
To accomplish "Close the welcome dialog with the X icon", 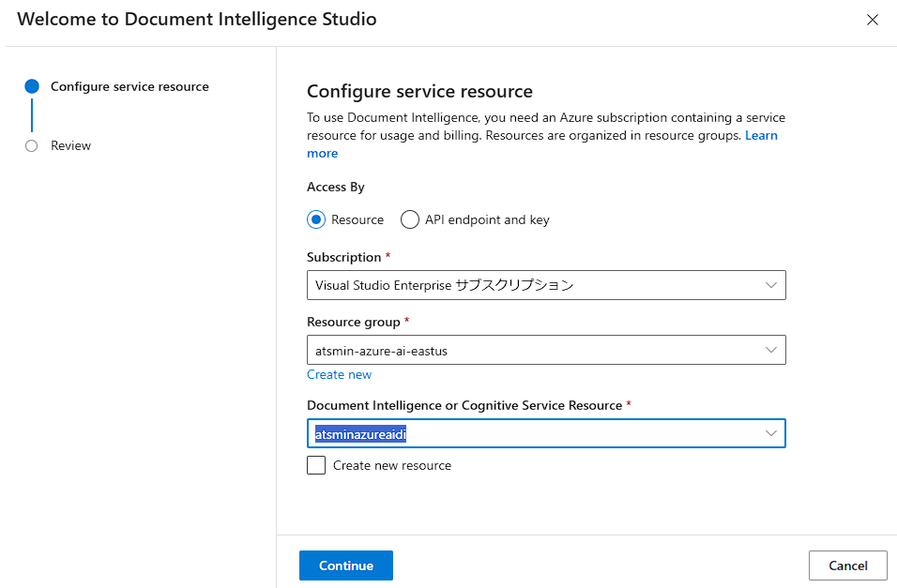I will coord(873,20).
